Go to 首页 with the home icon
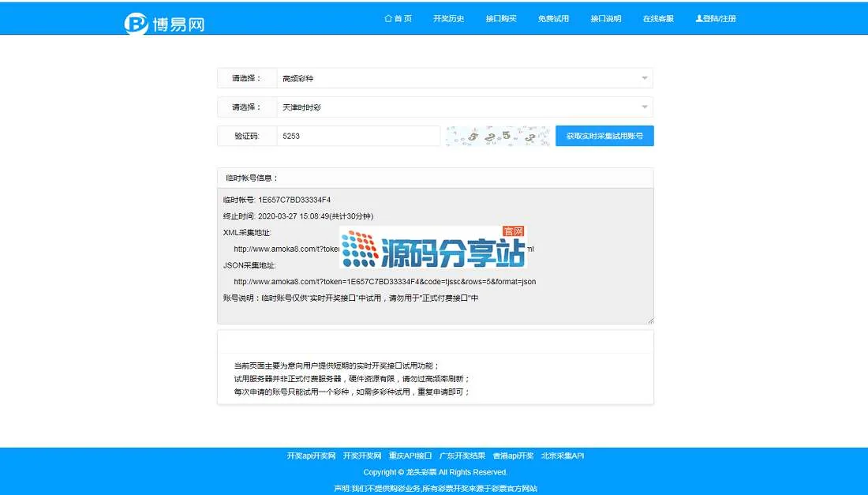This screenshot has height=495, width=868. pyautogui.click(x=398, y=18)
